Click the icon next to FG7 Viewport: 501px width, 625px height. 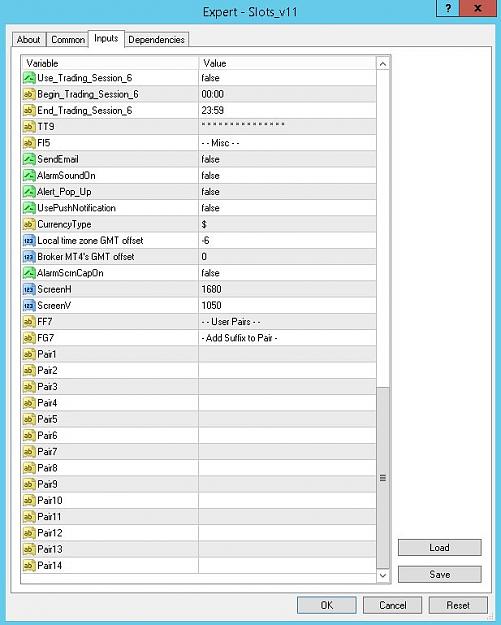point(29,338)
